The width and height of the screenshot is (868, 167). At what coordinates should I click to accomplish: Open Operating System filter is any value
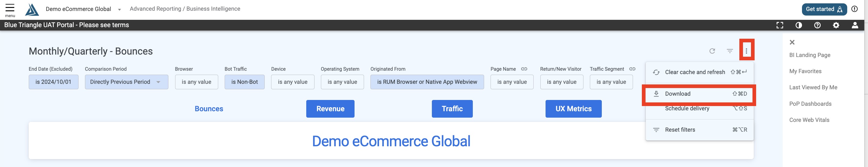pos(342,82)
